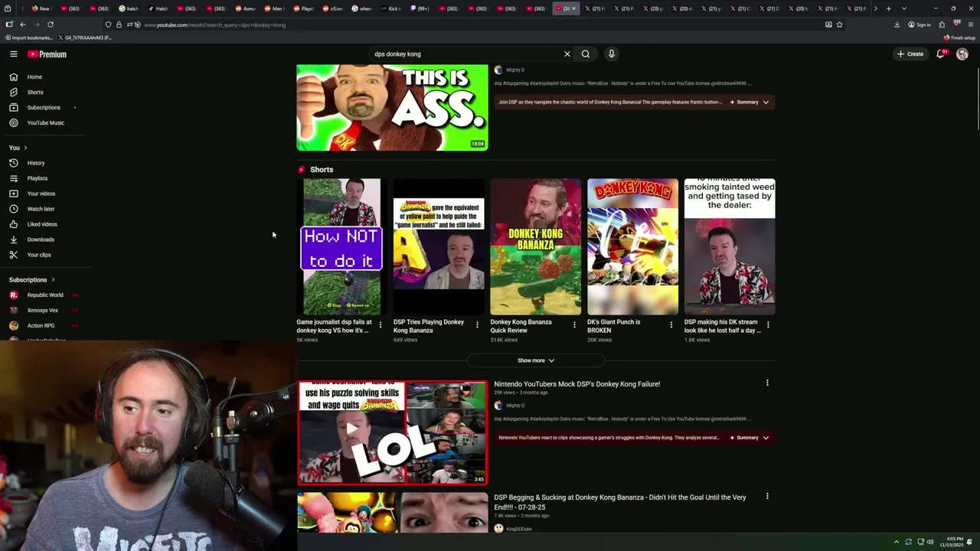980x551 pixels.
Task: Expand Shorts shelf with Show more
Action: 536,360
